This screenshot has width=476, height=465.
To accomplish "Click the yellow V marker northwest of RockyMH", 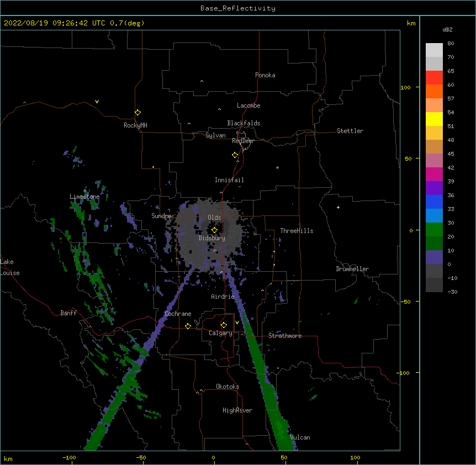I will [x=97, y=102].
